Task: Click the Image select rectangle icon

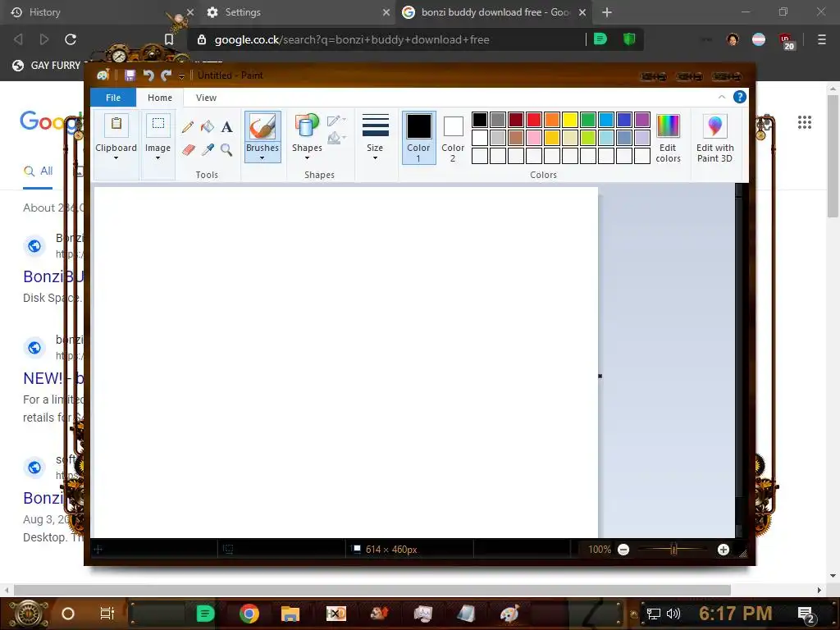Action: tap(158, 125)
